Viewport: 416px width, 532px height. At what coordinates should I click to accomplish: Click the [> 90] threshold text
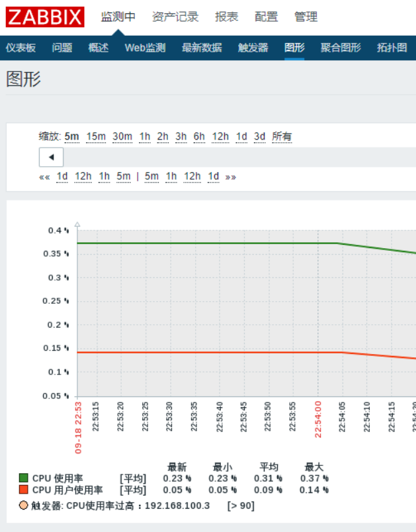point(241,506)
